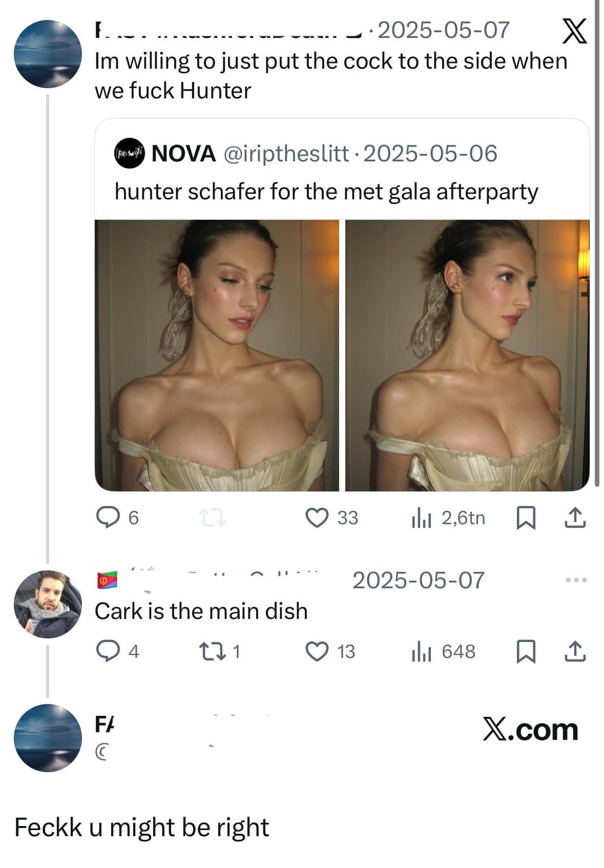This screenshot has width=604, height=868.
Task: Like the reply with 13 likes
Action: [x=317, y=651]
